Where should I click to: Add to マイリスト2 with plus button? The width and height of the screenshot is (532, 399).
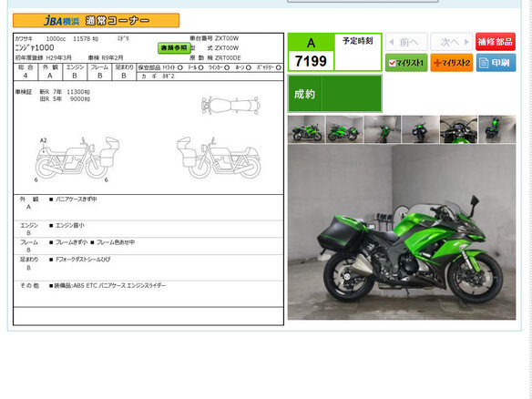451,63
